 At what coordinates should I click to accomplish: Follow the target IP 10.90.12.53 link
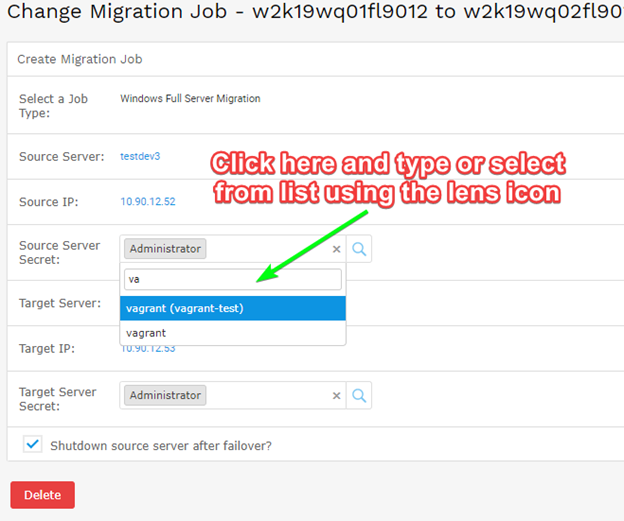[x=147, y=348]
